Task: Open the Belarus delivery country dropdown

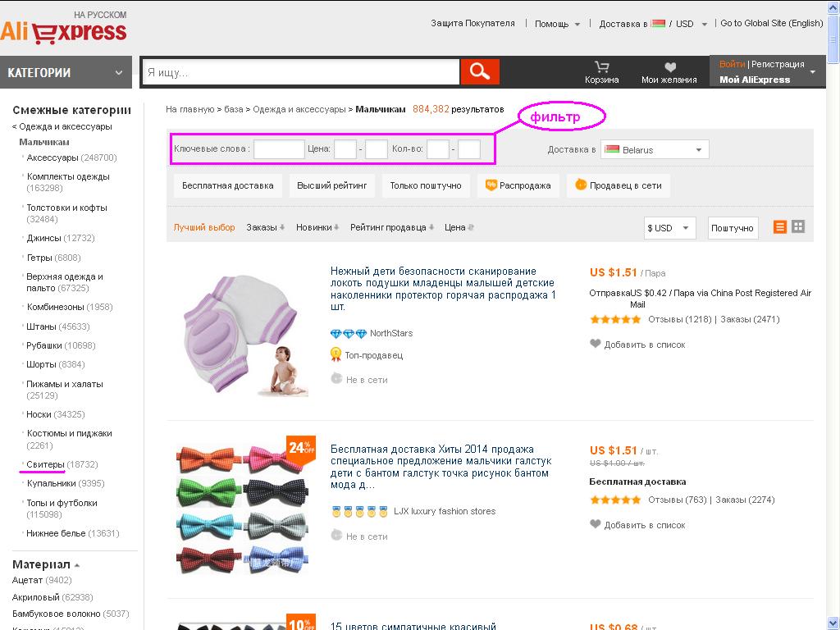Action: [x=655, y=149]
